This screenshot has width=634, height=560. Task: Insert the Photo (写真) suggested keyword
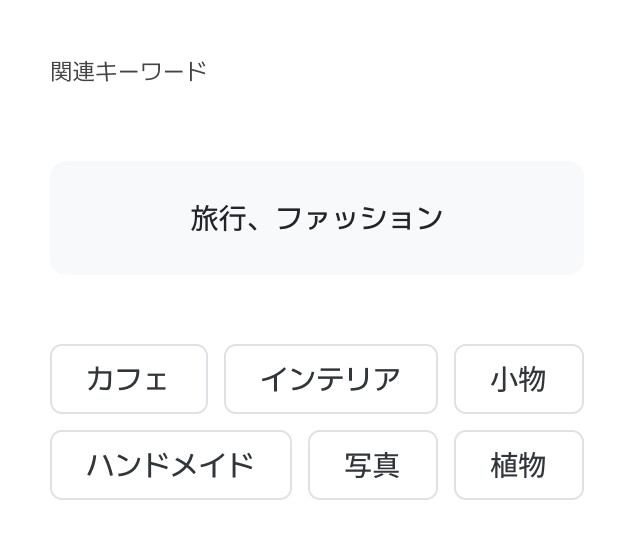click(372, 465)
